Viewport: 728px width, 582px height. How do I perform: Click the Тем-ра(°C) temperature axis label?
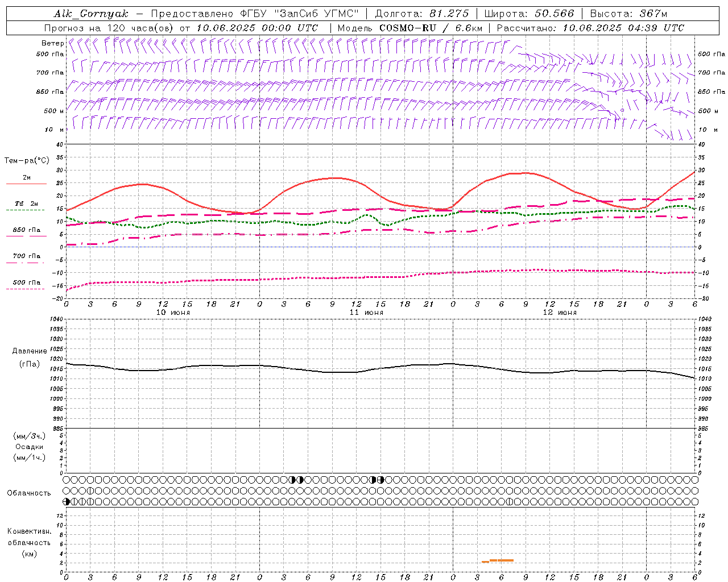(27, 161)
